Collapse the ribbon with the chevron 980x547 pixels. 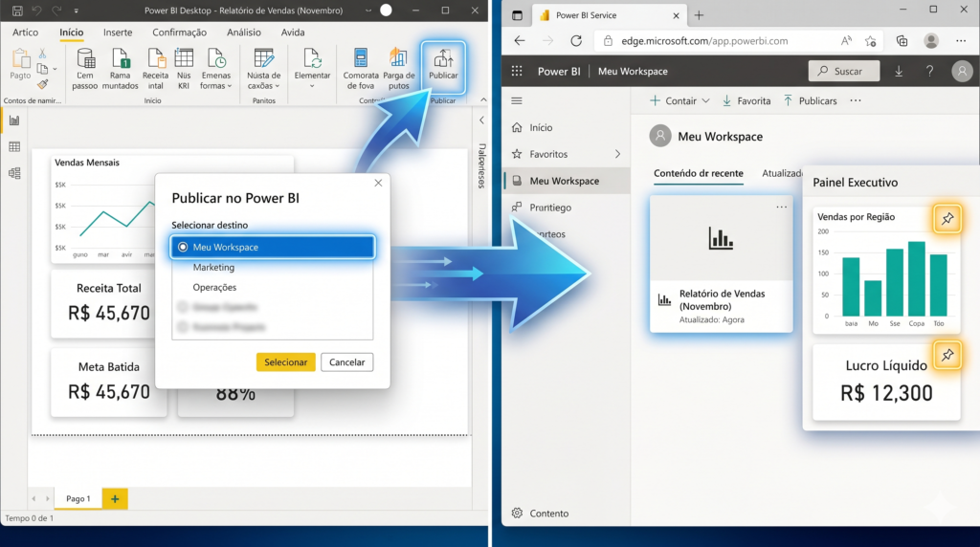click(x=483, y=99)
